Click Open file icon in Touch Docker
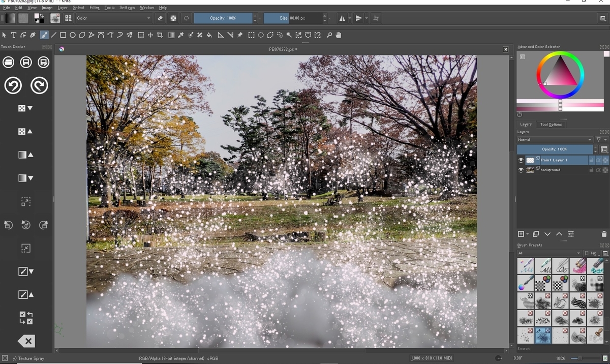Screen dimensions: 610x364 [x=8, y=62]
